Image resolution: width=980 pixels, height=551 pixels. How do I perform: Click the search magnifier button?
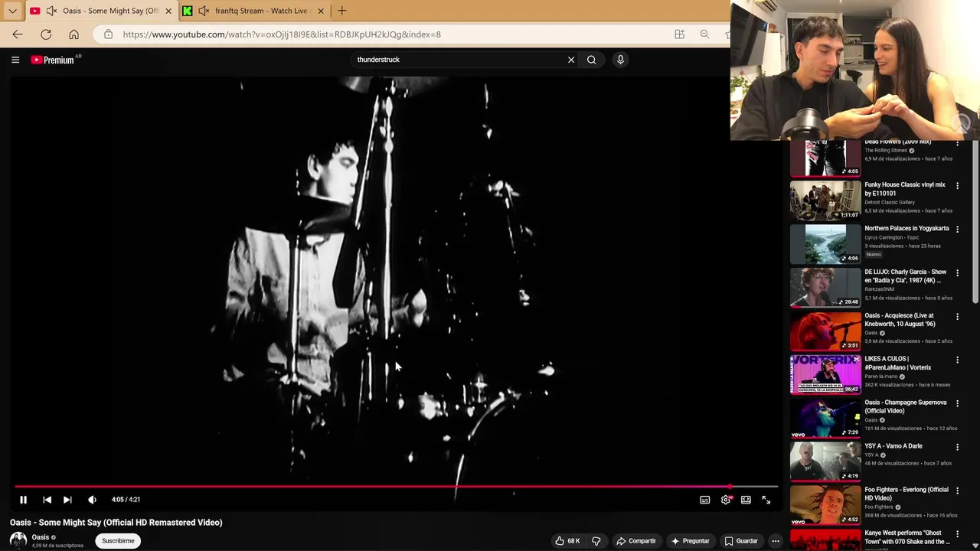tap(591, 60)
